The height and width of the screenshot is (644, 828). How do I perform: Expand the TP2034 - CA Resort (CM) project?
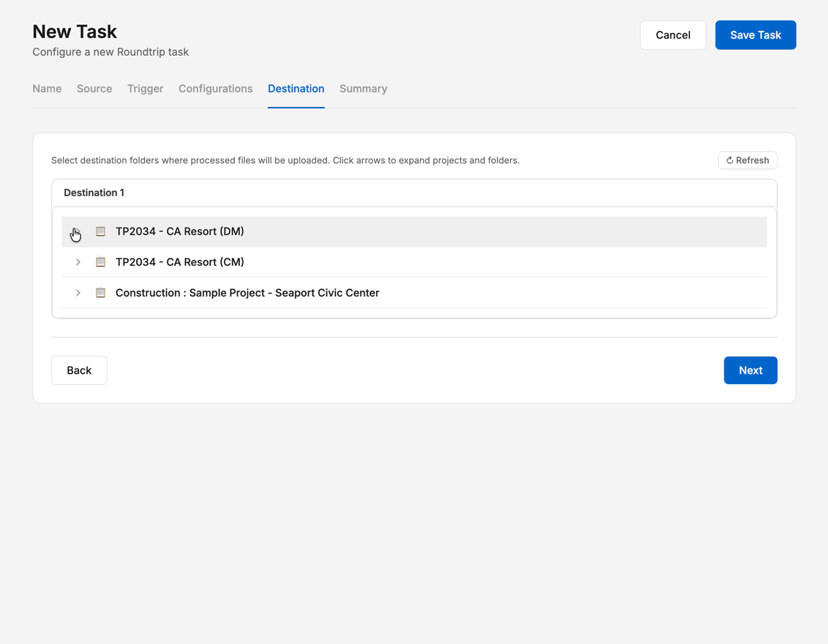78,262
